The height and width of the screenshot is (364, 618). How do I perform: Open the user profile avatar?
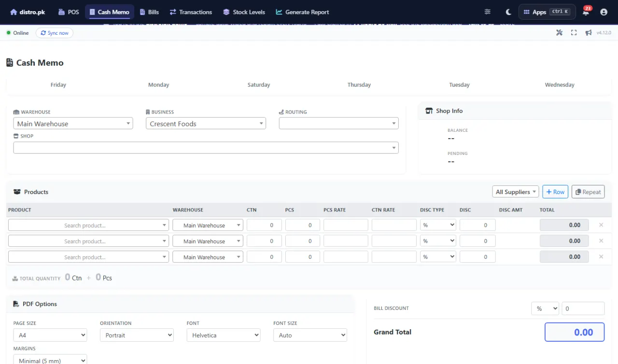(604, 12)
